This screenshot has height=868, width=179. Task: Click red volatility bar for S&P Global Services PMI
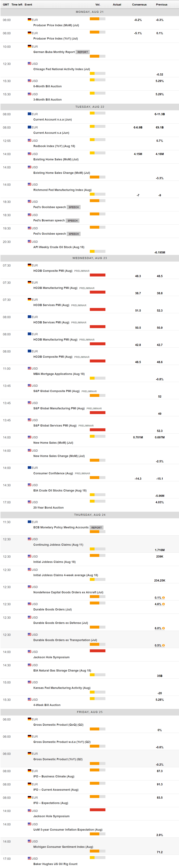tap(98, 430)
